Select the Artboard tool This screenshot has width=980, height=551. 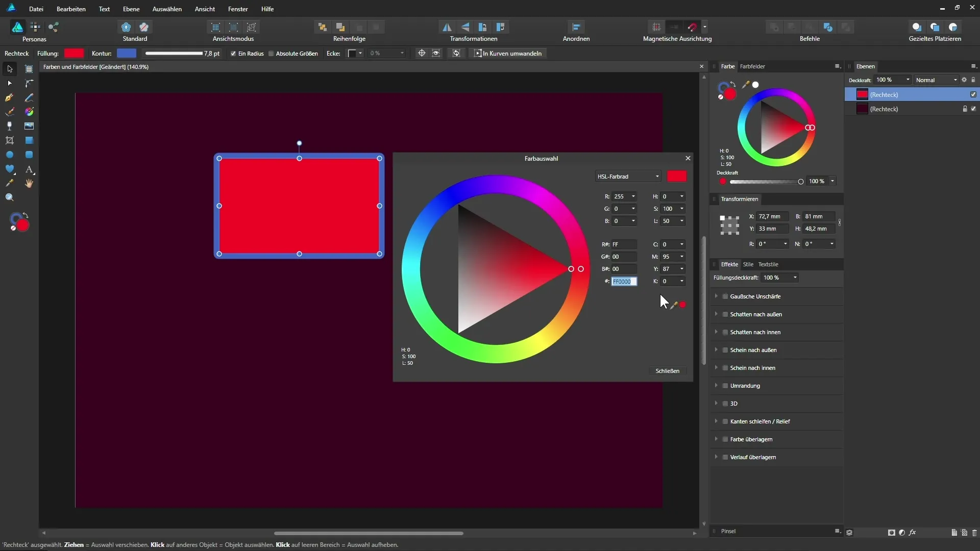[29, 69]
